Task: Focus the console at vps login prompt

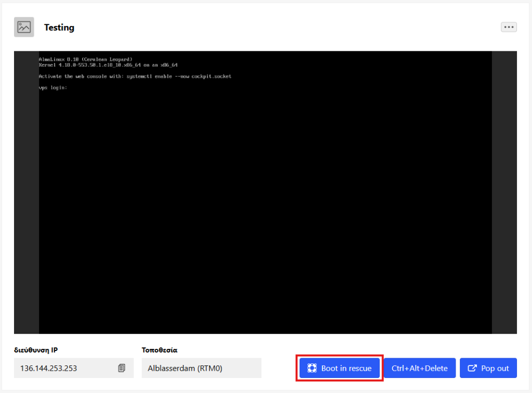Action: [53, 88]
